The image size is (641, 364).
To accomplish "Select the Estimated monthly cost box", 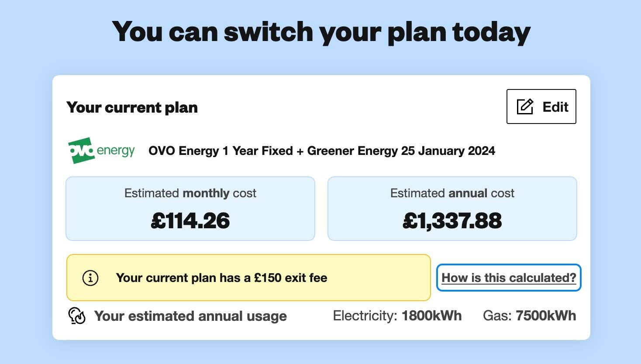I will (190, 209).
